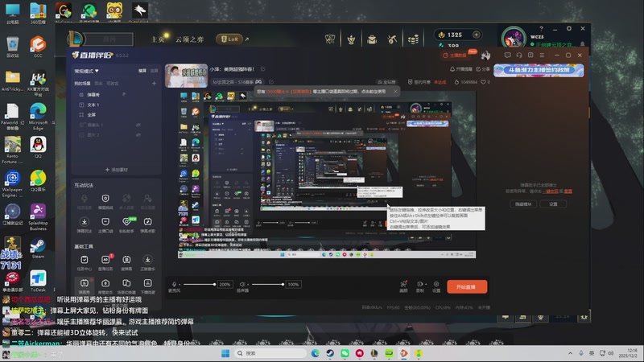Click the LoR button in League client

click(x=230, y=39)
